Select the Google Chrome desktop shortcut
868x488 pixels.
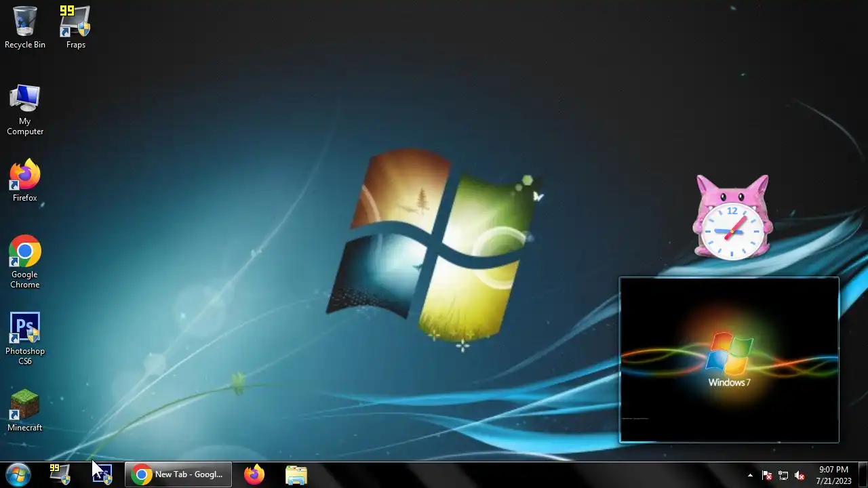coord(25,262)
